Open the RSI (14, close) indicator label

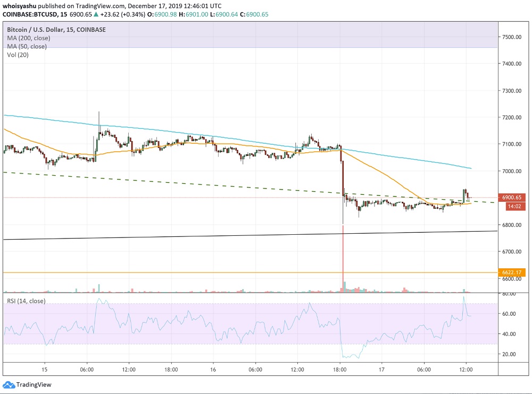coord(26,301)
